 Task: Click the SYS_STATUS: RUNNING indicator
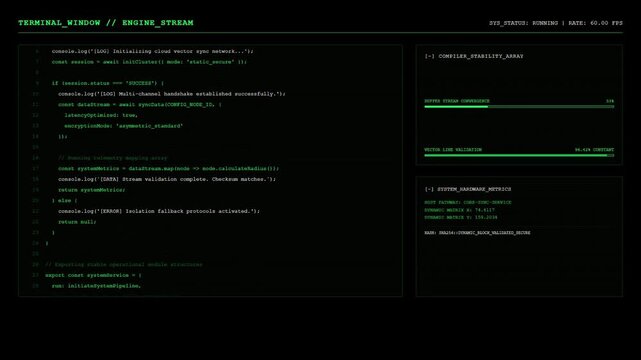[x=523, y=23]
